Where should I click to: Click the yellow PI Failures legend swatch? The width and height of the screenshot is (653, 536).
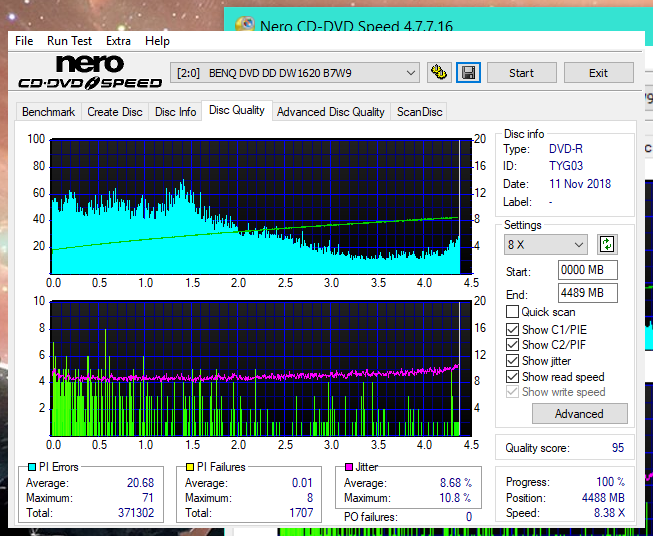(x=190, y=467)
